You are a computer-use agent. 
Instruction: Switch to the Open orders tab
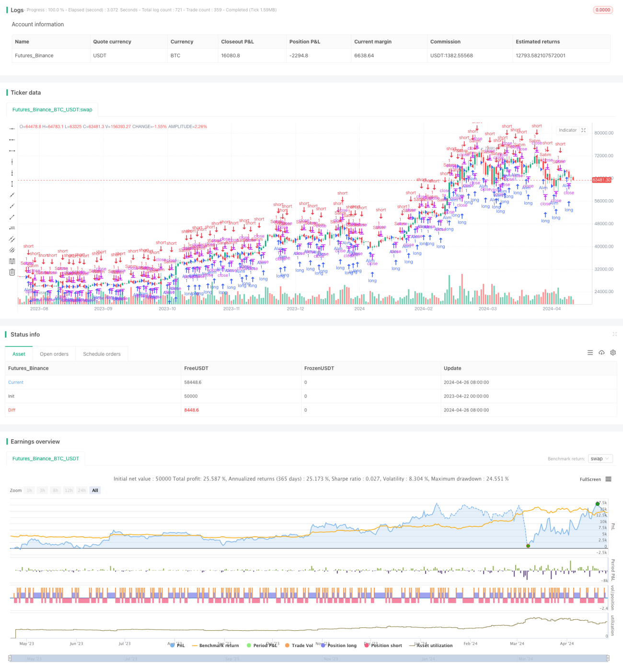54,354
